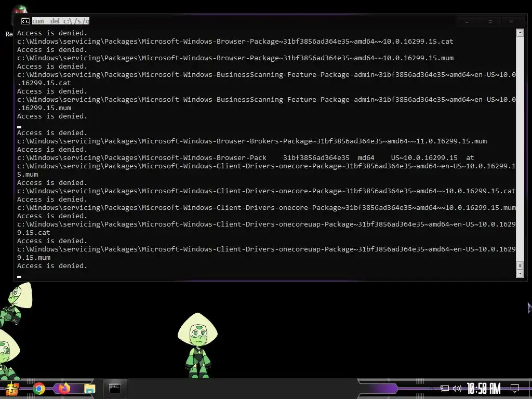Select the Browser-Package 10.0.16299.15.cat path line
The height and width of the screenshot is (399, 532).
point(235,42)
